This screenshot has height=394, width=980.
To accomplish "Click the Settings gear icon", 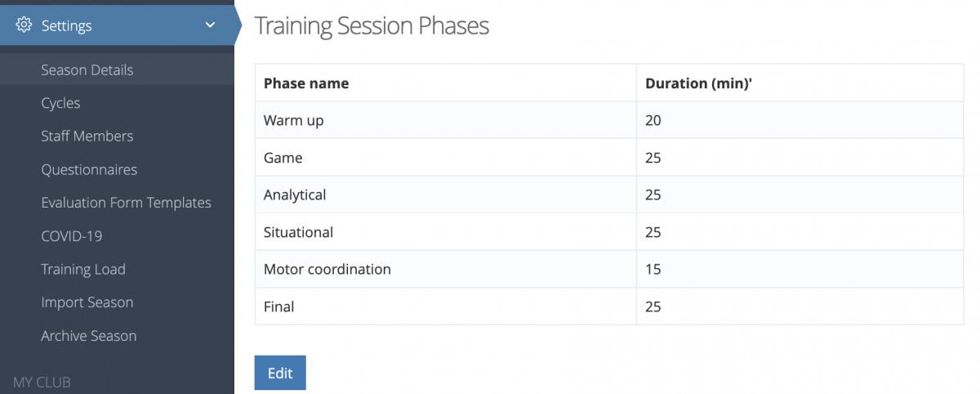I will [x=24, y=25].
